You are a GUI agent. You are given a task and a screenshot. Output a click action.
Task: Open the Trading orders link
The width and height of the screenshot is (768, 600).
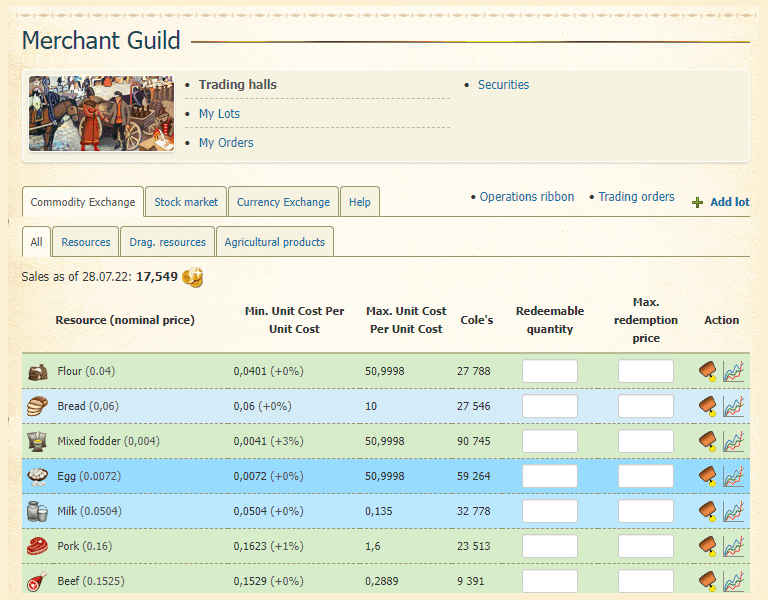pos(636,196)
